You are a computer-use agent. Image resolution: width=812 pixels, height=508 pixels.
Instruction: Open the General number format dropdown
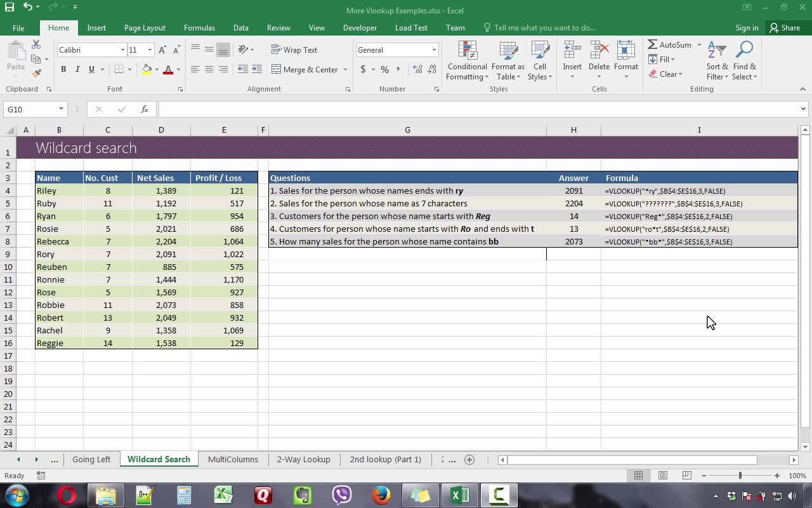434,50
